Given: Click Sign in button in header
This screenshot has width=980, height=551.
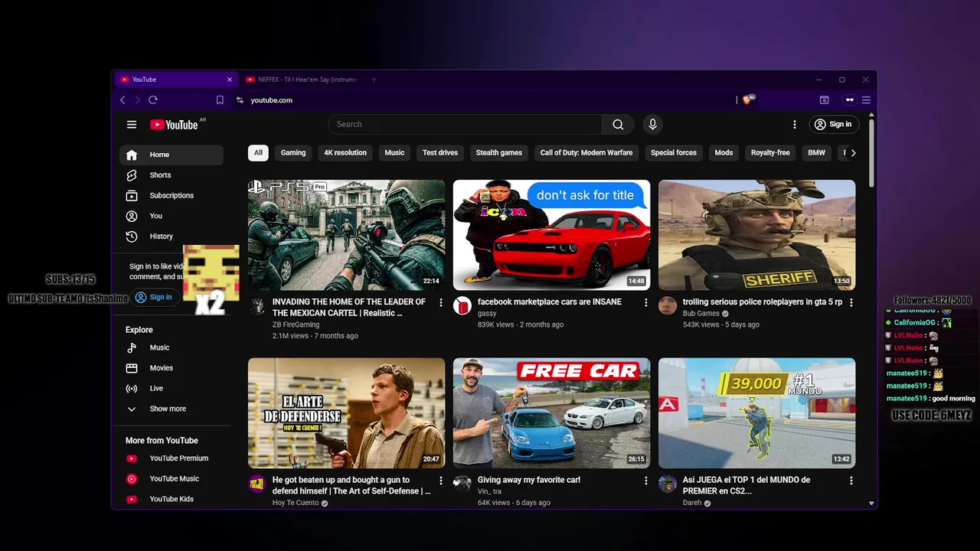Looking at the screenshot, I should [x=833, y=124].
